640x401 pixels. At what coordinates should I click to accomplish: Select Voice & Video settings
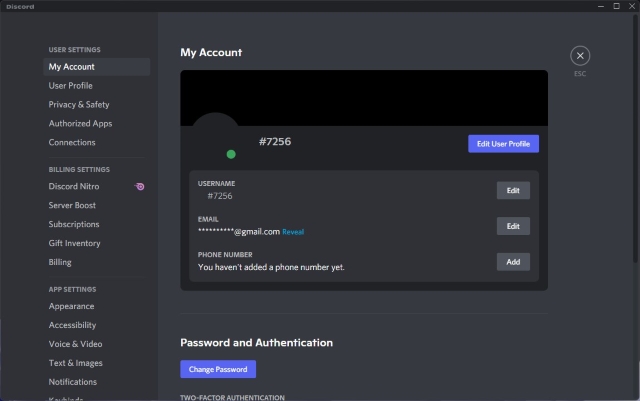click(x=97, y=344)
